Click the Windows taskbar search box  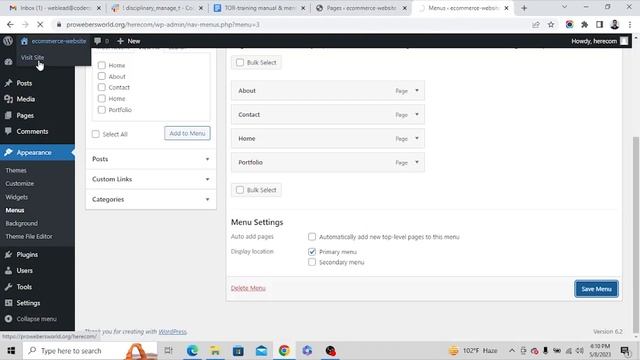tap(90, 351)
